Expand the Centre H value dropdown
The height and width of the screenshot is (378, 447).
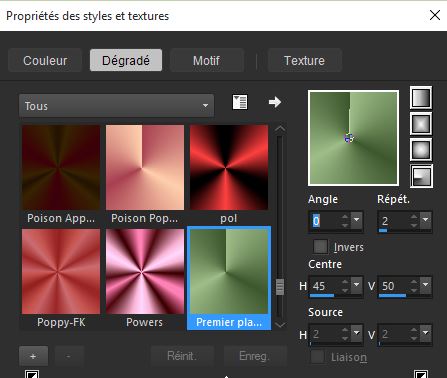click(357, 285)
